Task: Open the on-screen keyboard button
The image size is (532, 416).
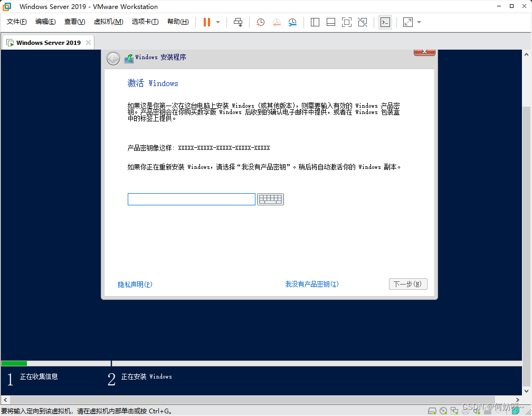Action: (270, 199)
